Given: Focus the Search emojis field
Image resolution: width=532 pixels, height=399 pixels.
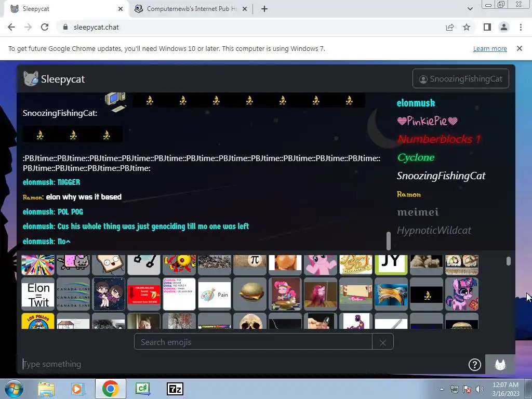Looking at the screenshot, I should point(253,342).
